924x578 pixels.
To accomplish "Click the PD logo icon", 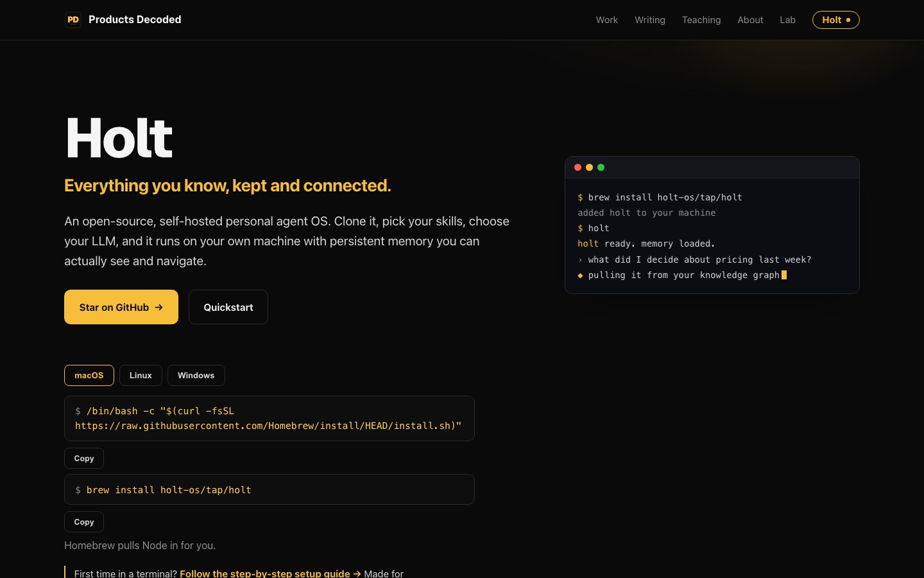I will pyautogui.click(x=73, y=20).
